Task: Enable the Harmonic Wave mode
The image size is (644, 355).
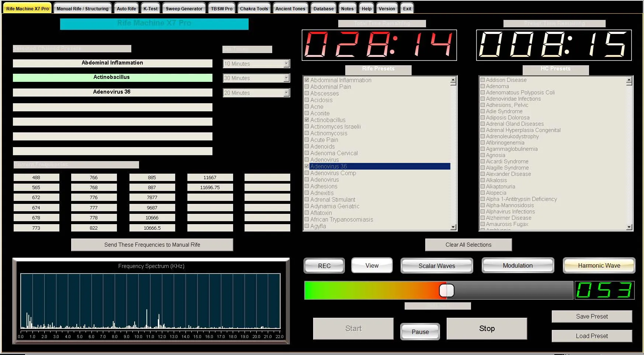Action: click(x=599, y=265)
